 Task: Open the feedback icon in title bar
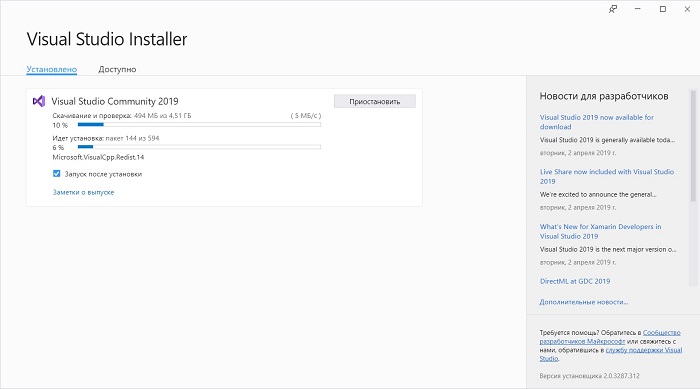(613, 9)
